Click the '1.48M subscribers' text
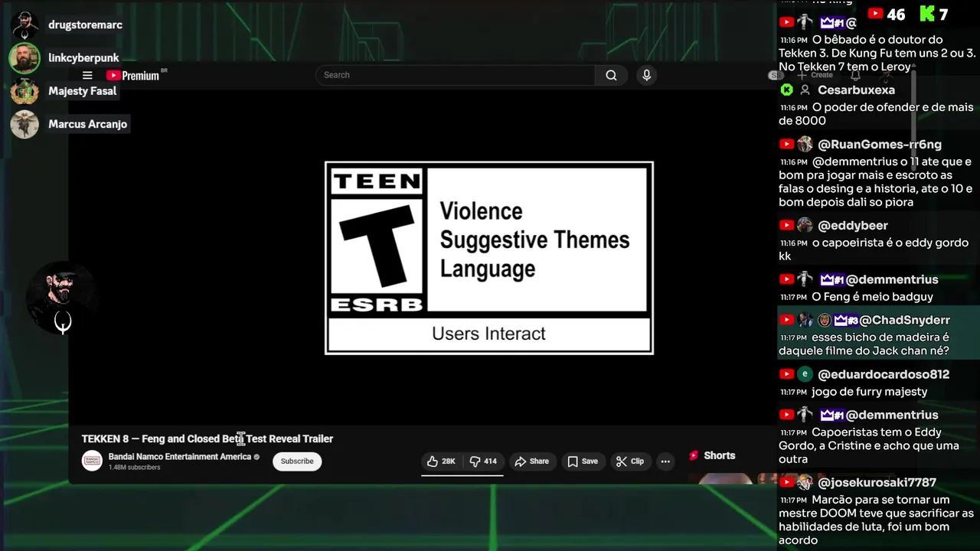 (134, 468)
